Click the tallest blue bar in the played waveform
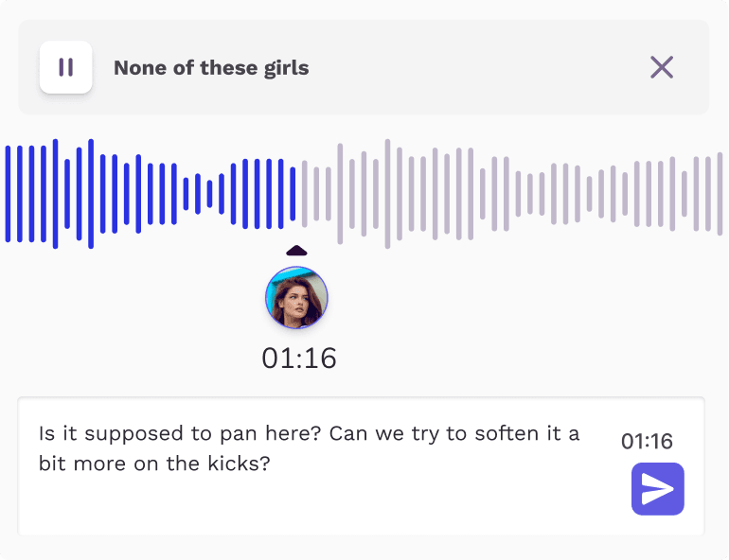Viewport: 729px width, 560px height. tap(91, 193)
